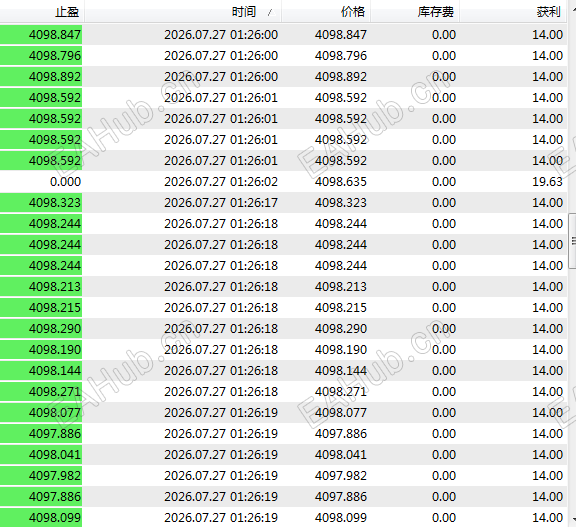576x527 pixels.
Task: Click 0.00 库存费 in the 4098.213 row
Action: 444,286
